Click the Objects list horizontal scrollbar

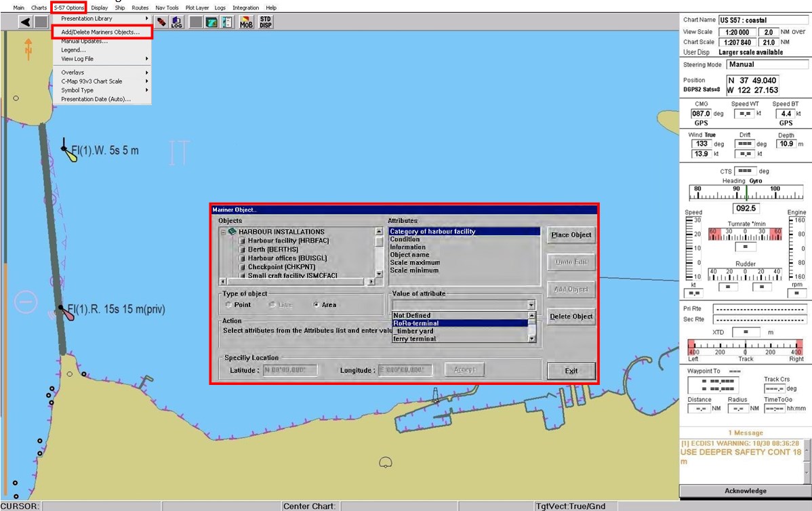tap(298, 282)
